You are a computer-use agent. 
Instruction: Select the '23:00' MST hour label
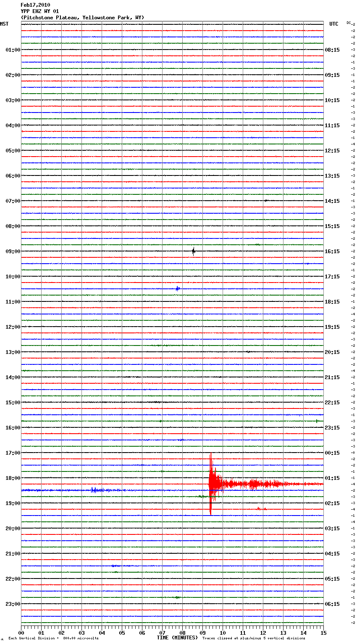pyautogui.click(x=13, y=604)
